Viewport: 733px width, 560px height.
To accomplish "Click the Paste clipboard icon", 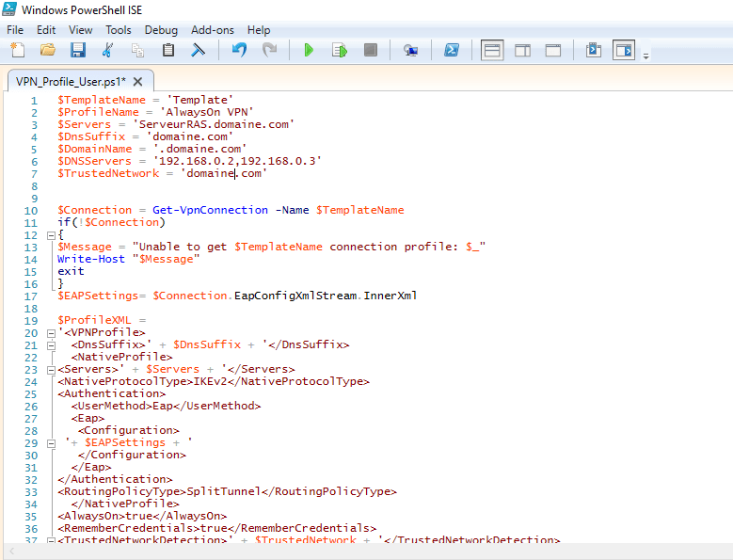I will [168, 50].
